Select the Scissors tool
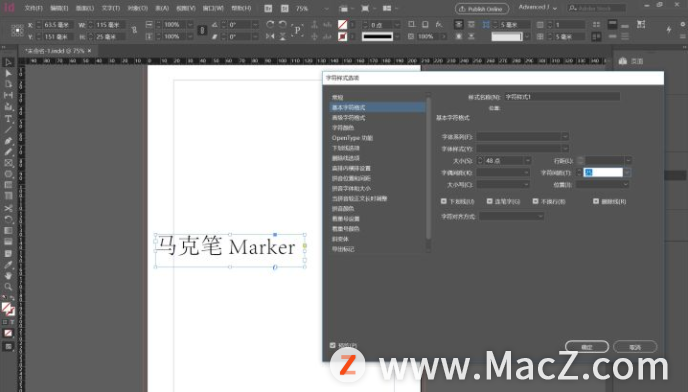The height and width of the screenshot is (392, 688). point(8,209)
